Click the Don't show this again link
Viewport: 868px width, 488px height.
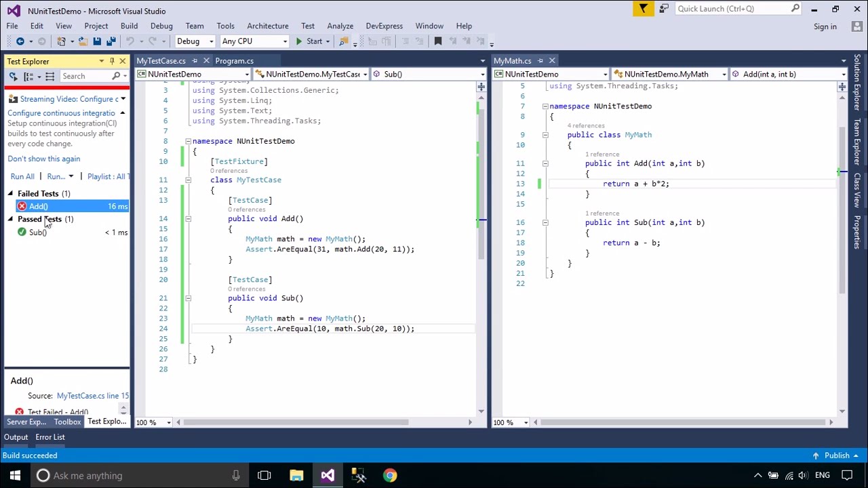click(x=44, y=159)
